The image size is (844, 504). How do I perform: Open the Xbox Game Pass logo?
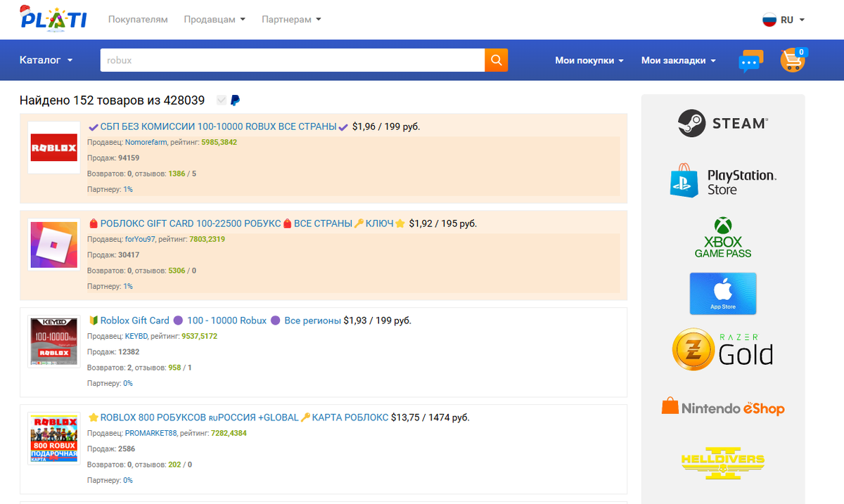pos(723,237)
